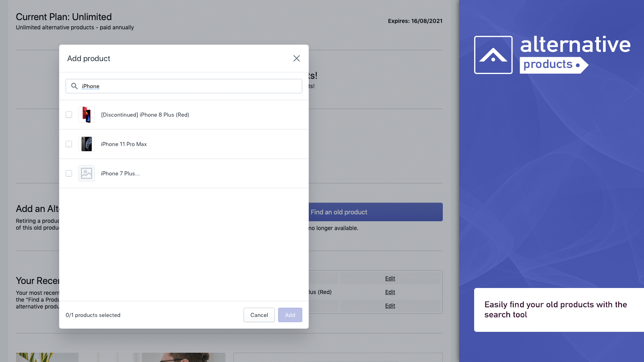The height and width of the screenshot is (362, 644).
Task: Select the Current Plan: Unlimited heading
Action: point(63,17)
